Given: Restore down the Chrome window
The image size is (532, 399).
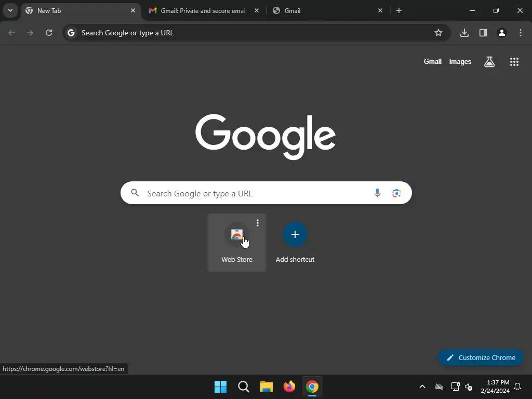Looking at the screenshot, I should coord(496,10).
